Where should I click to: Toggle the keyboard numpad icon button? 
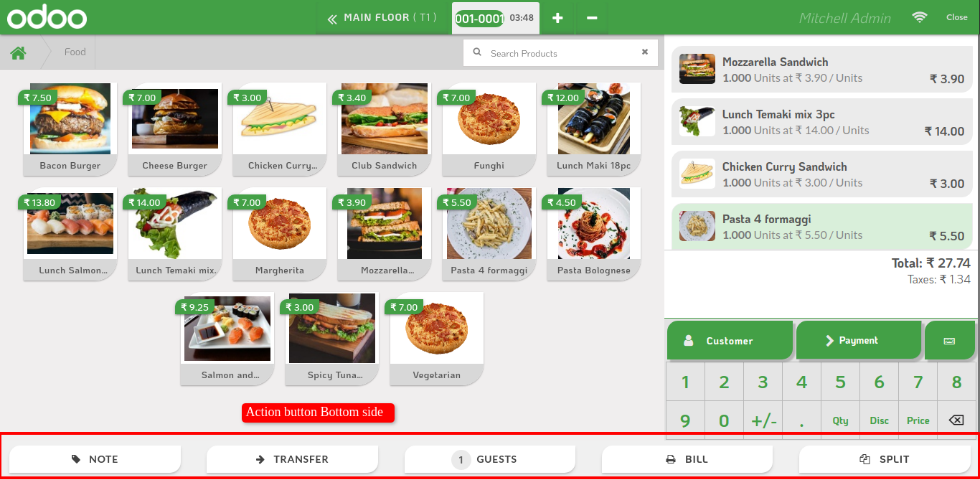tap(949, 341)
